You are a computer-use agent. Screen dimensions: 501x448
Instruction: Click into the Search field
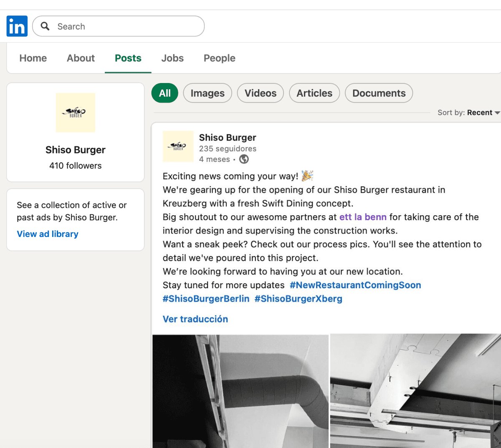pos(119,26)
